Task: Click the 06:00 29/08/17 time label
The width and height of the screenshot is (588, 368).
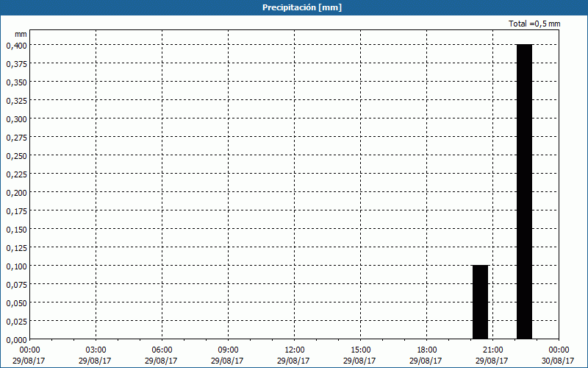Action: [161, 355]
